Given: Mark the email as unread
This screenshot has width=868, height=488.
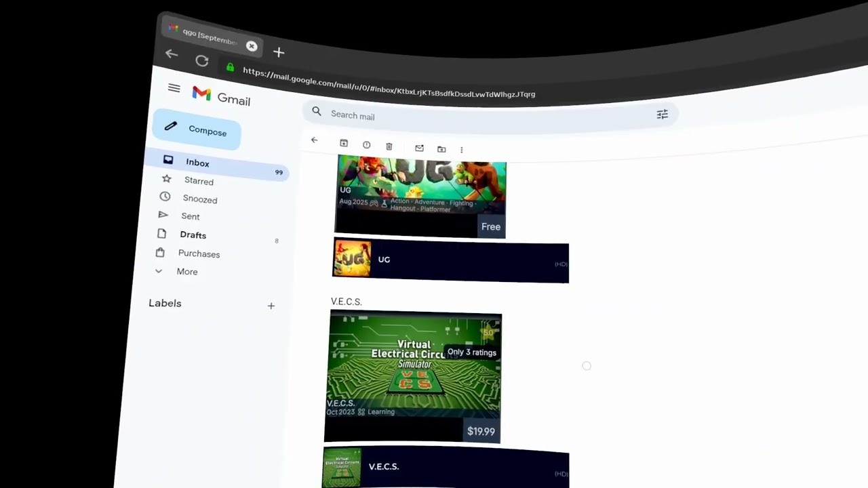Looking at the screenshot, I should [x=419, y=148].
